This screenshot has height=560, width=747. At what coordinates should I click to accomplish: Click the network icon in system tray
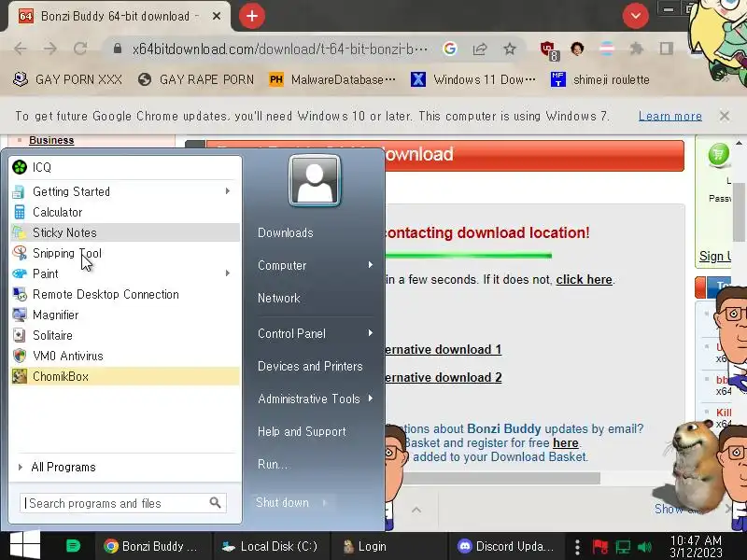[622, 547]
